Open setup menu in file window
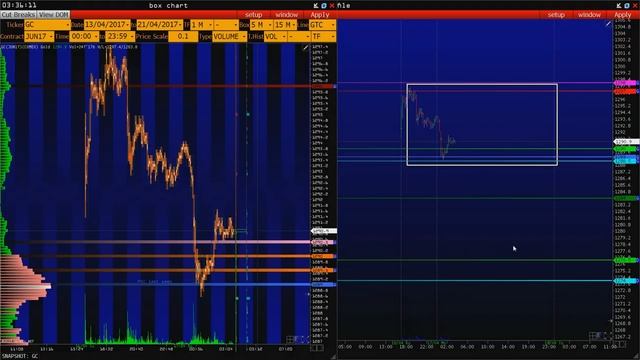The image size is (640, 360). click(x=556, y=15)
